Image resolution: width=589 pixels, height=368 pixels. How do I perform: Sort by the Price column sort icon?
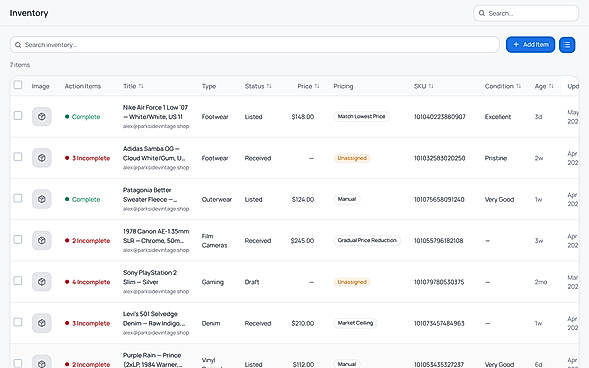pos(317,86)
